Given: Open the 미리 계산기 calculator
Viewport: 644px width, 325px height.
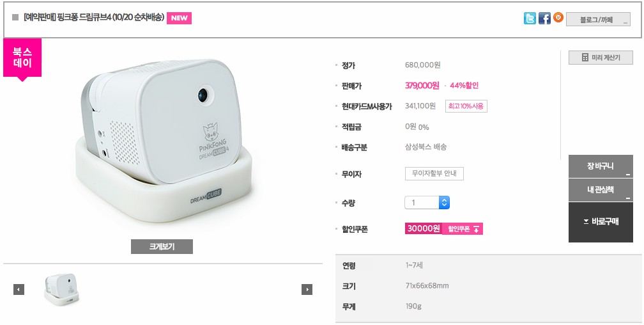Looking at the screenshot, I should (x=601, y=58).
